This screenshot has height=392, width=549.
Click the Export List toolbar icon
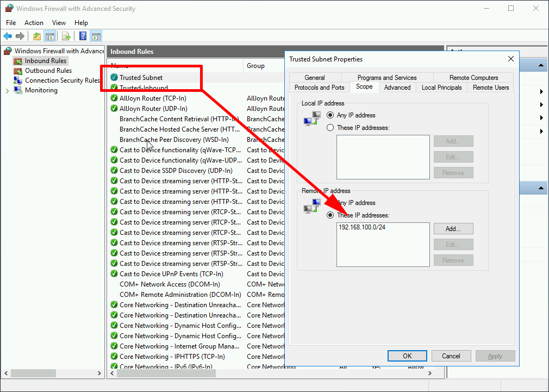click(65, 36)
